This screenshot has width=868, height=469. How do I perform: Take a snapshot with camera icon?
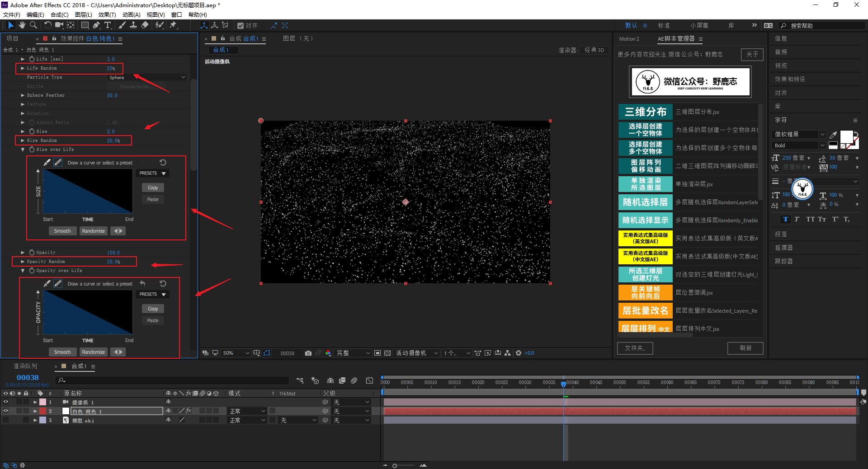point(308,353)
